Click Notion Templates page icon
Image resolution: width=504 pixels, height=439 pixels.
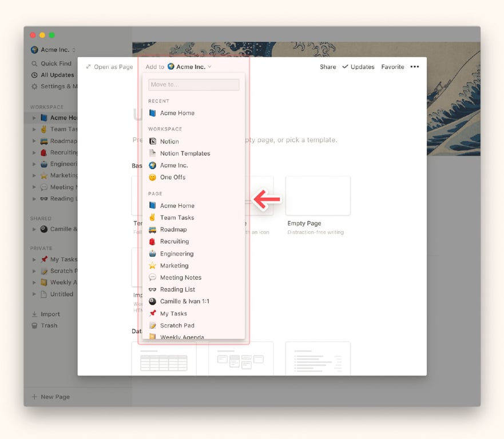coord(152,153)
